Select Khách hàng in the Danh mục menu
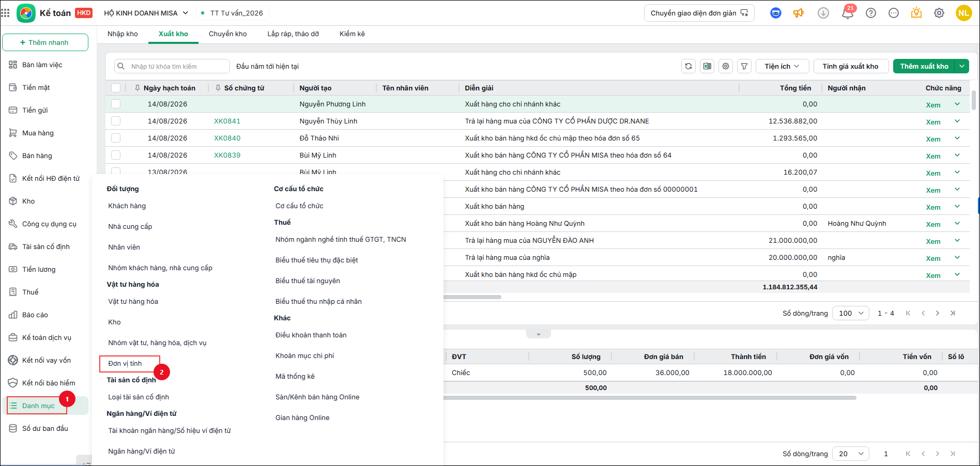 click(x=127, y=206)
